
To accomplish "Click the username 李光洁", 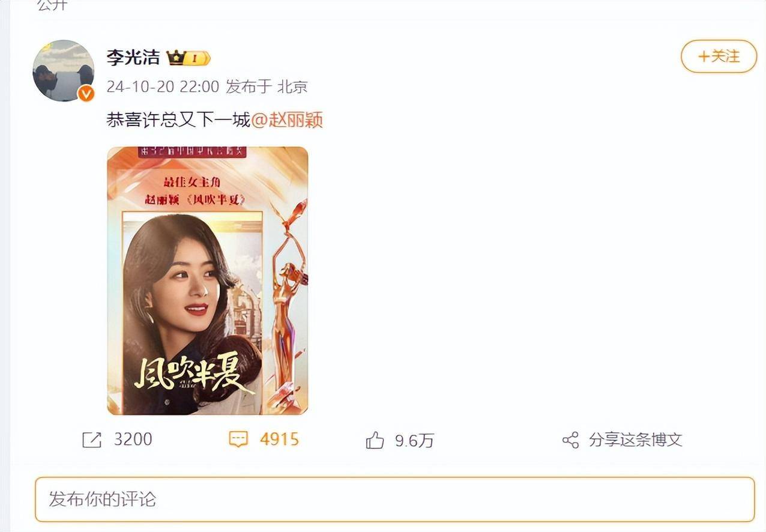I will tap(133, 58).
